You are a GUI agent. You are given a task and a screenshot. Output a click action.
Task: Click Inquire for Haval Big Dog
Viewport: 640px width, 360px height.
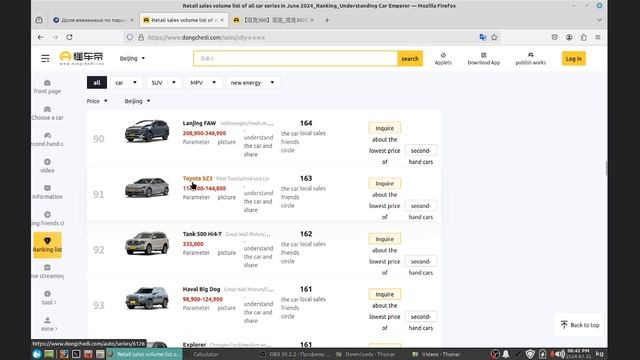(x=384, y=294)
